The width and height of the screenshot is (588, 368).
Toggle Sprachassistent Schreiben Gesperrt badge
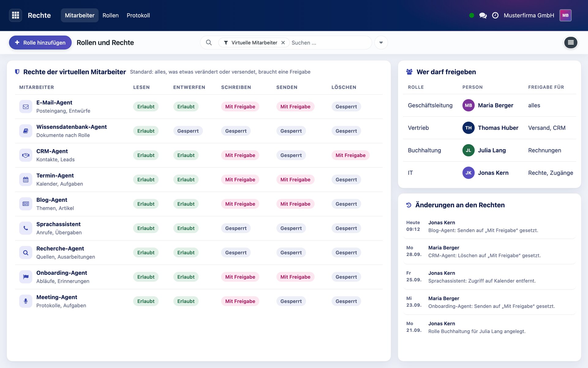point(236,228)
